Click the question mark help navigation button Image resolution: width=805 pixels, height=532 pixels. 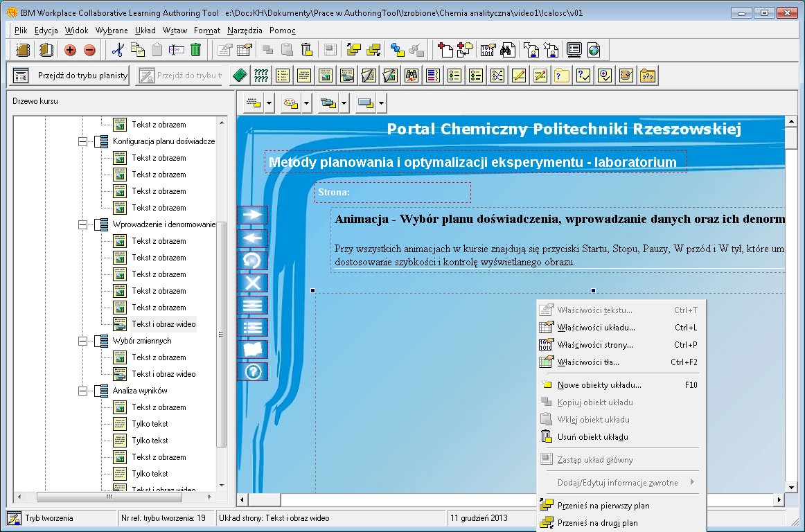pos(253,371)
